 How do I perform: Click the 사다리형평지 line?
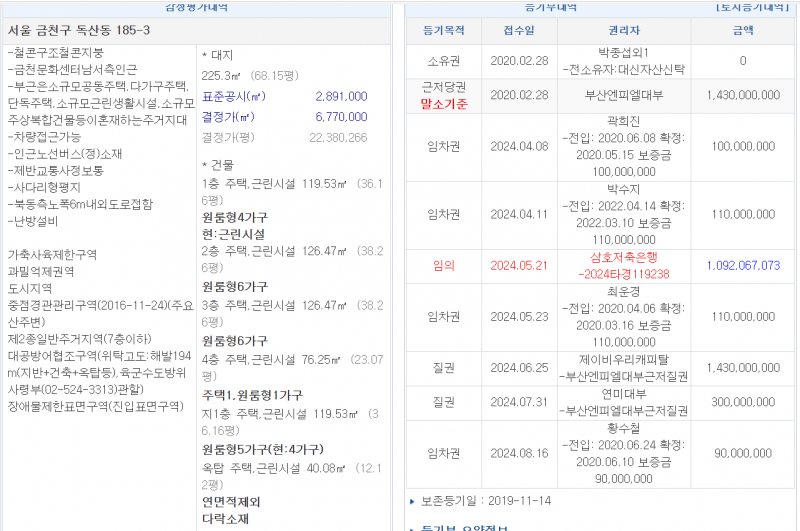(44, 187)
